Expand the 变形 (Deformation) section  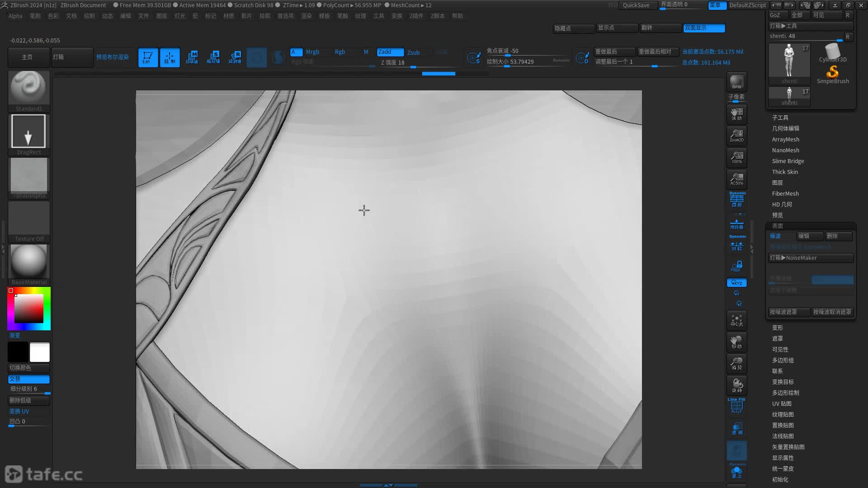pyautogui.click(x=777, y=328)
